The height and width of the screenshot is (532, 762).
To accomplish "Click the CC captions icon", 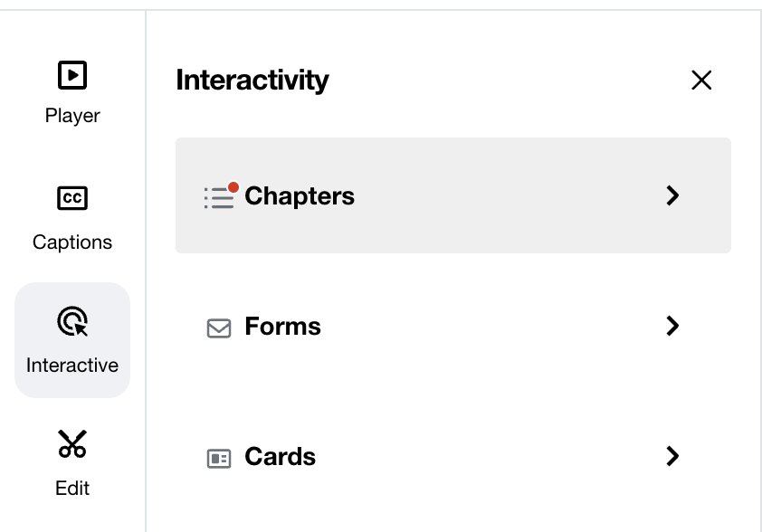I will point(72,198).
